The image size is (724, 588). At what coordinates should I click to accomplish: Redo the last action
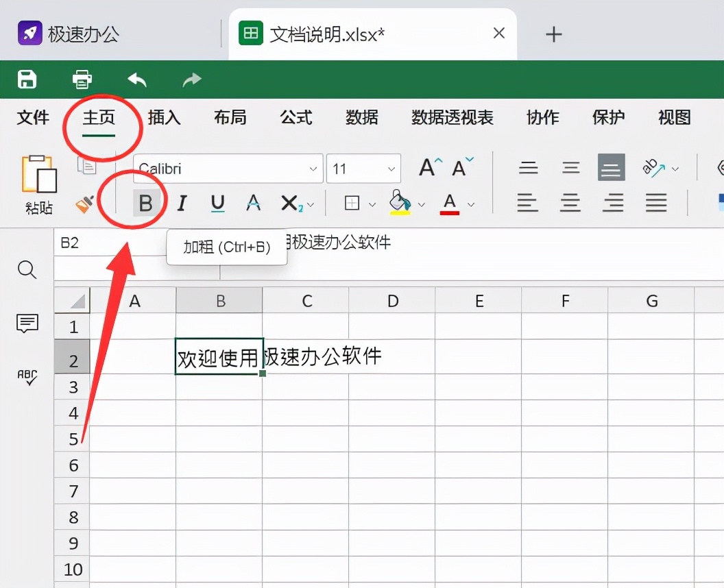191,79
